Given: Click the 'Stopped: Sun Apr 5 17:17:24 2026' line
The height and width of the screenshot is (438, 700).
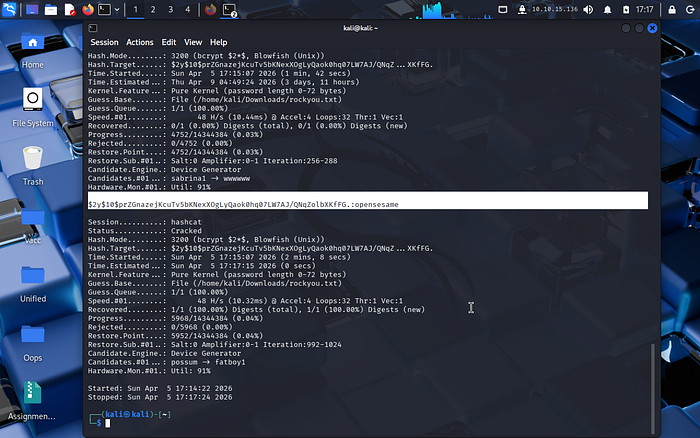Looking at the screenshot, I should pyautogui.click(x=160, y=397).
